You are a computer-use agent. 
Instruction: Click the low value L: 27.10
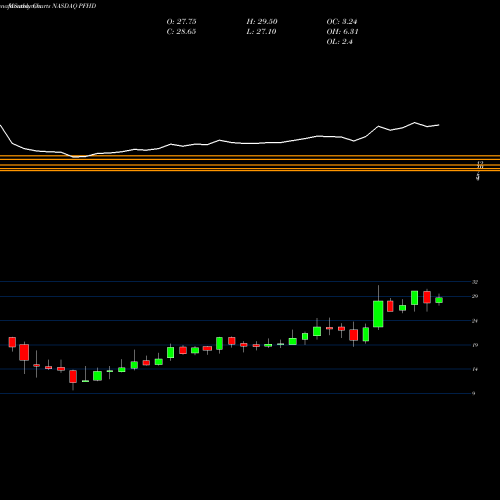261,32
